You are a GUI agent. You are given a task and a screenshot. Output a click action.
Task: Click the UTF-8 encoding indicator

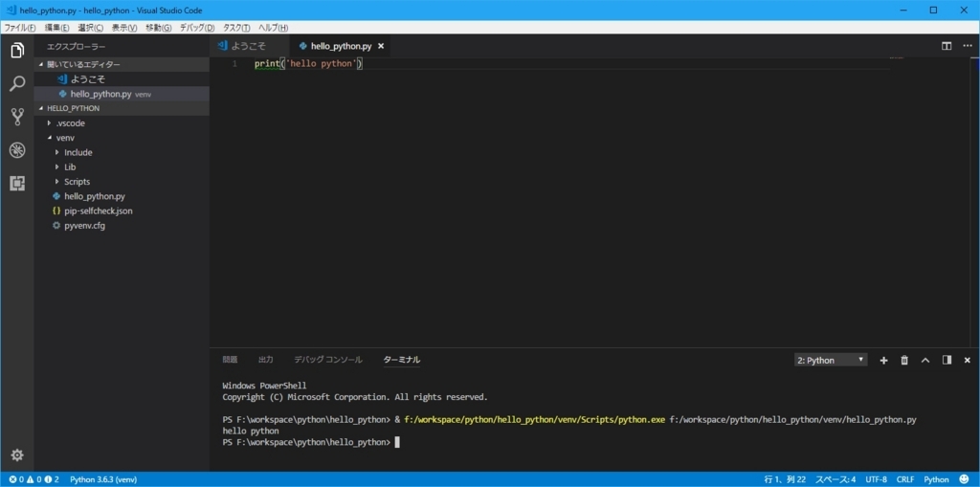(877, 479)
